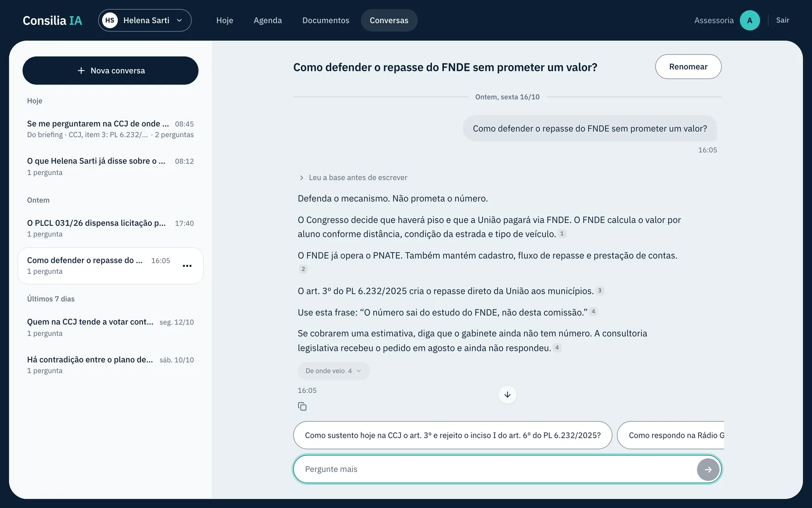Click Sair to log out

(x=782, y=20)
